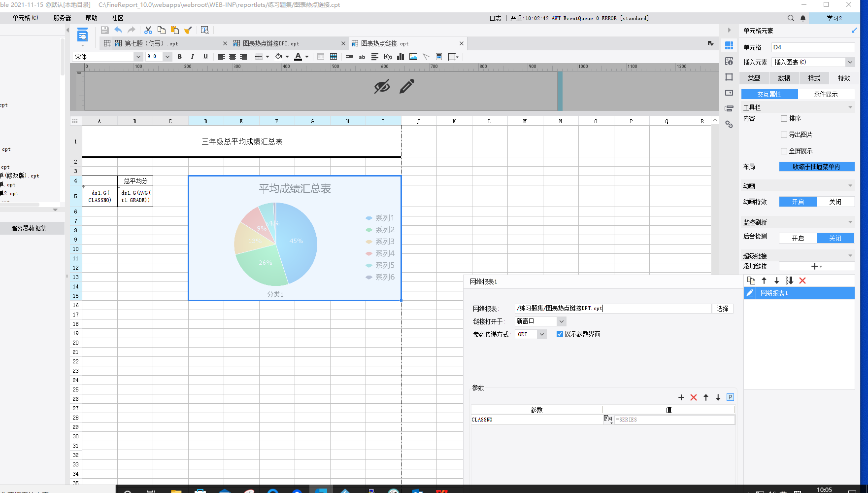This screenshot has width=868, height=493.
Task: Add a new parameter with plus icon
Action: [681, 397]
